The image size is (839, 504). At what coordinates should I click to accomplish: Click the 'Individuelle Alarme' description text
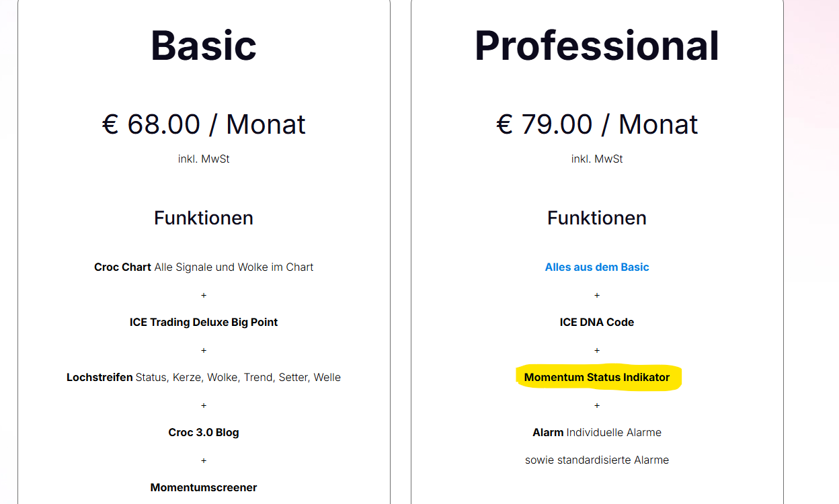click(614, 432)
